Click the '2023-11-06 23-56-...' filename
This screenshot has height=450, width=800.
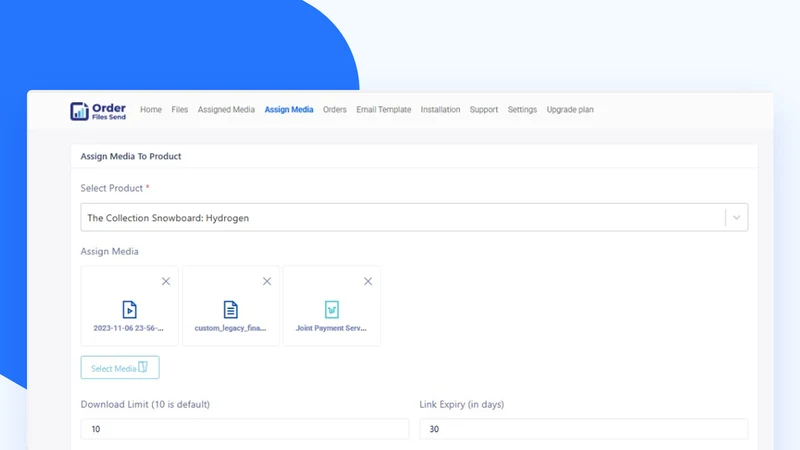point(129,328)
